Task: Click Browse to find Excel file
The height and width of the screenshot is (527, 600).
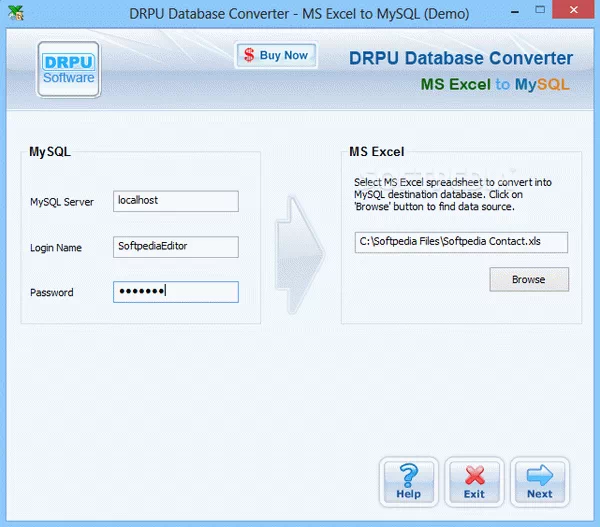Action: (529, 279)
